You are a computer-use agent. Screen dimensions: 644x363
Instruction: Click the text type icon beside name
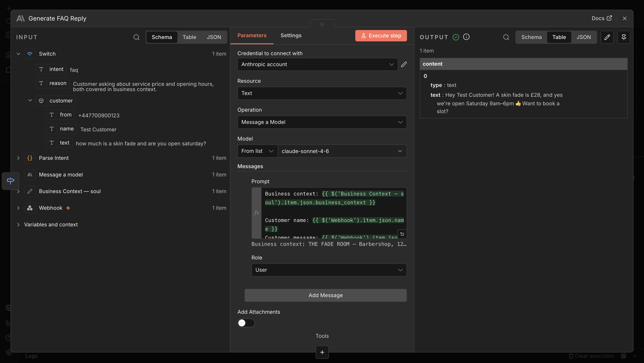pos(52,129)
